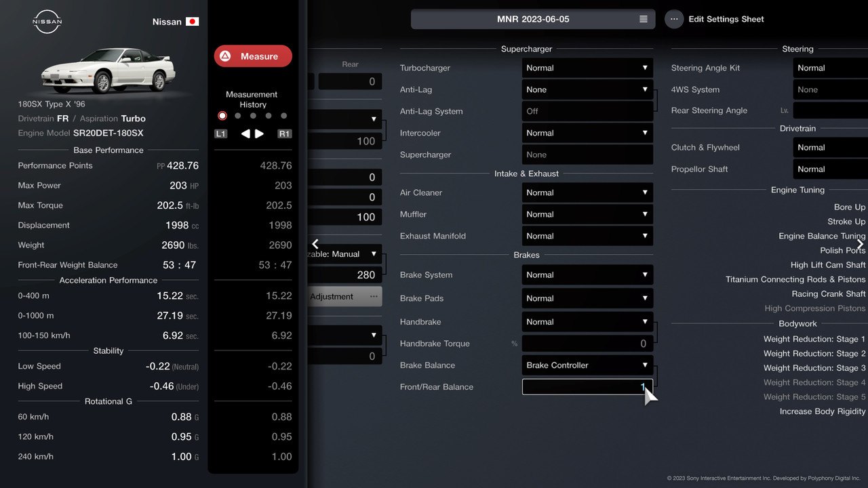Click the Adjustment button with ellipsis
The image size is (868, 488).
(x=344, y=296)
